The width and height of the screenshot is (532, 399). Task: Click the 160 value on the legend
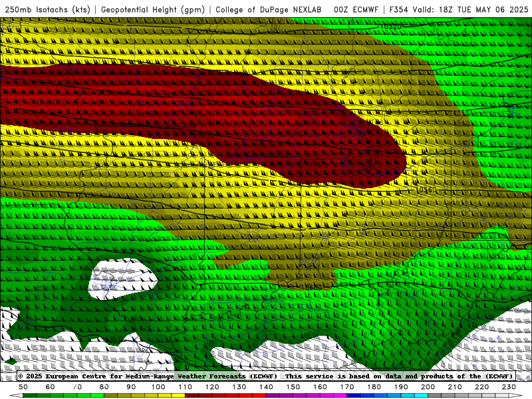click(x=321, y=387)
